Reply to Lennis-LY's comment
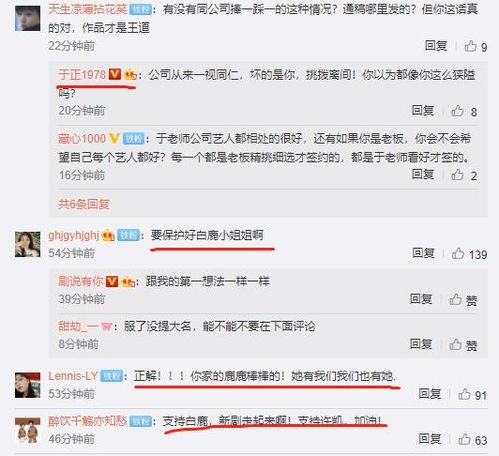 (430, 394)
